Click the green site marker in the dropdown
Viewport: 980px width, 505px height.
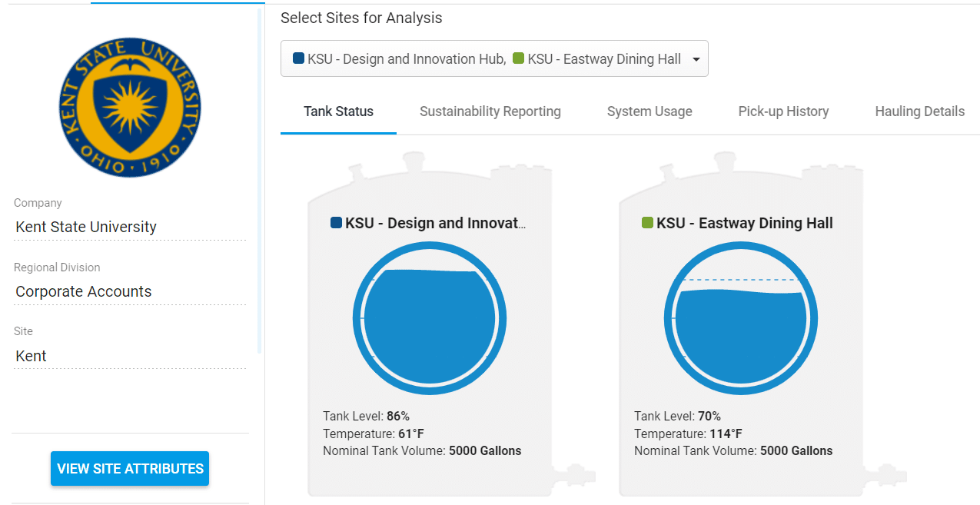[x=518, y=58]
